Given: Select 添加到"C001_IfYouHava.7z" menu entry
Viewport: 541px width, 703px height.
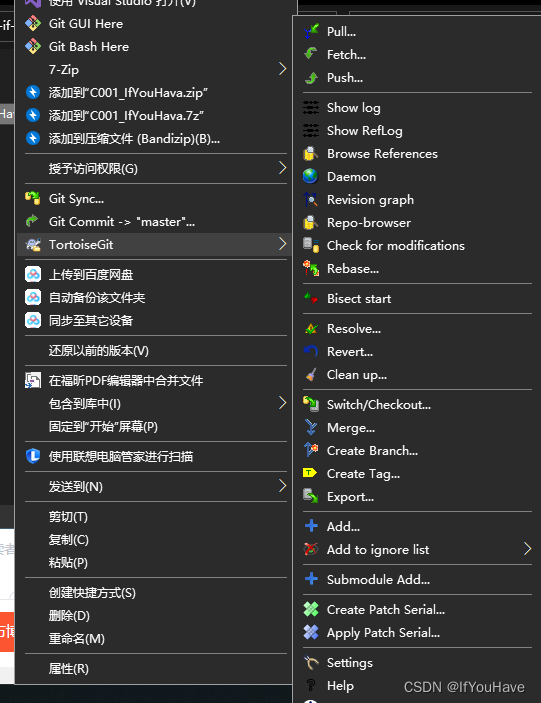Looking at the screenshot, I should tap(155, 115).
